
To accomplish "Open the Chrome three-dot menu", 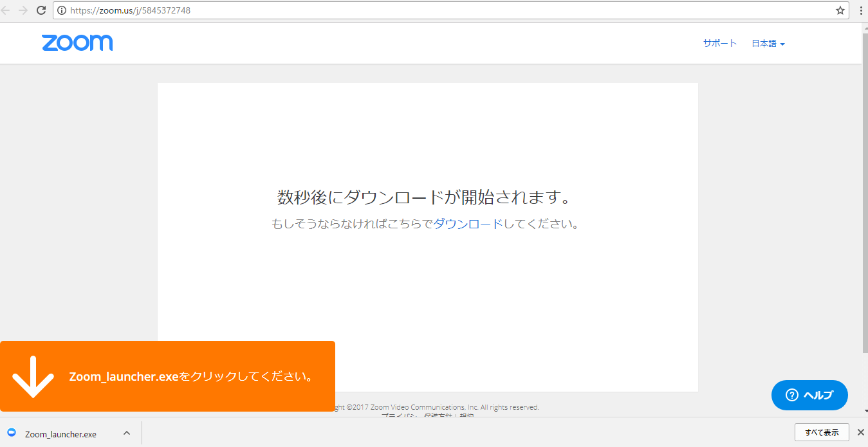I will coord(861,10).
